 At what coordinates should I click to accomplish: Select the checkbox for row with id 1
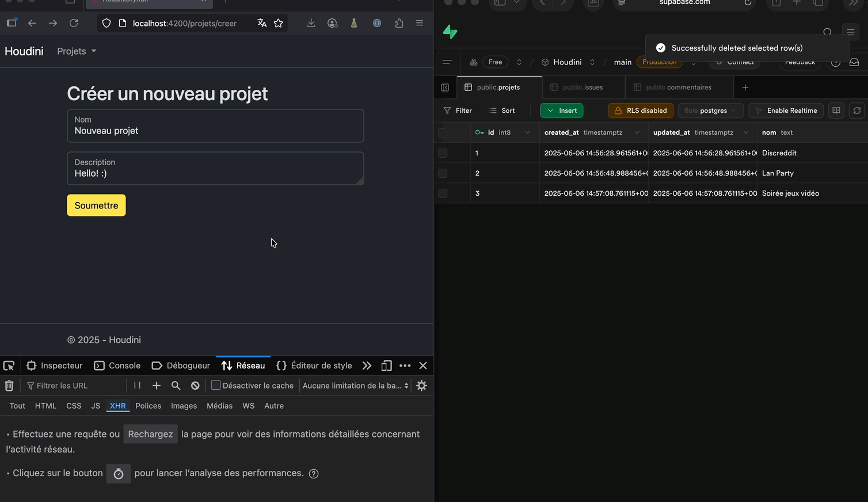(443, 153)
